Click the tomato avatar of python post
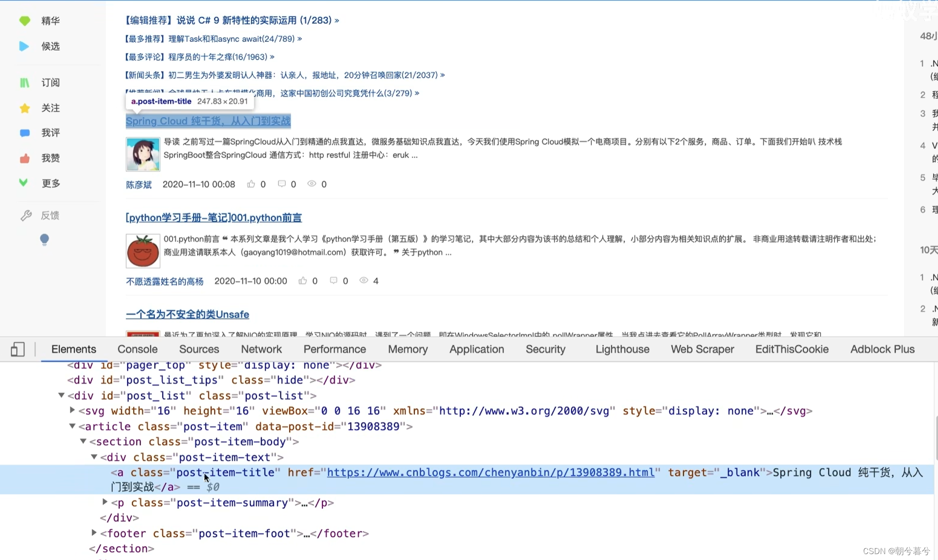Viewport: 938px width, 560px height. click(143, 251)
